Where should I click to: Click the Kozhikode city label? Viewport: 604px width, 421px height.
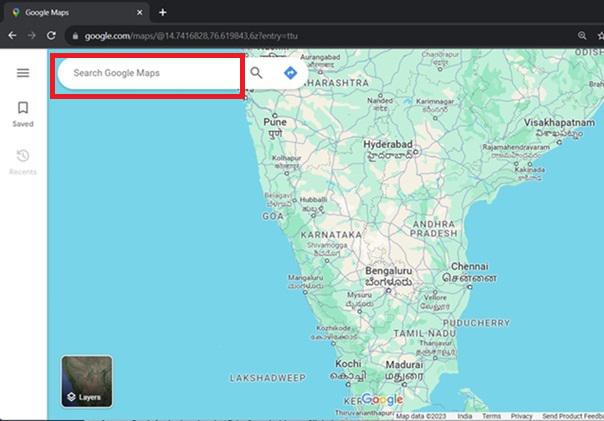point(334,328)
